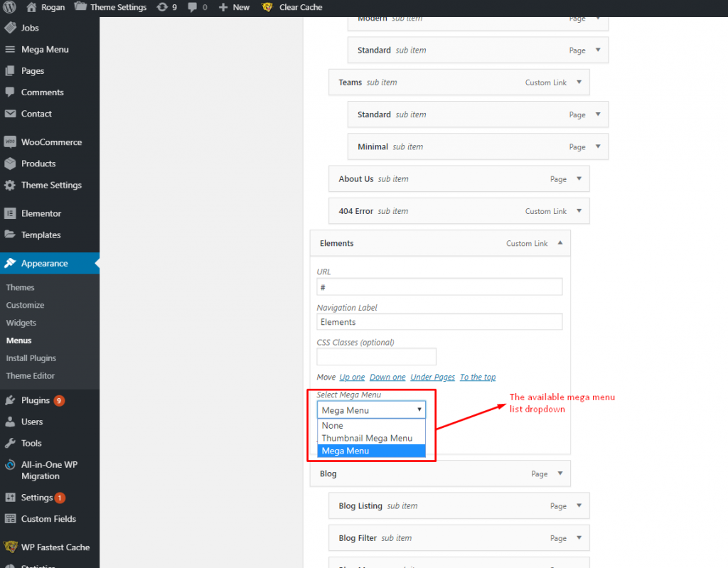728x568 pixels.
Task: Click the To the top link
Action: [478, 377]
